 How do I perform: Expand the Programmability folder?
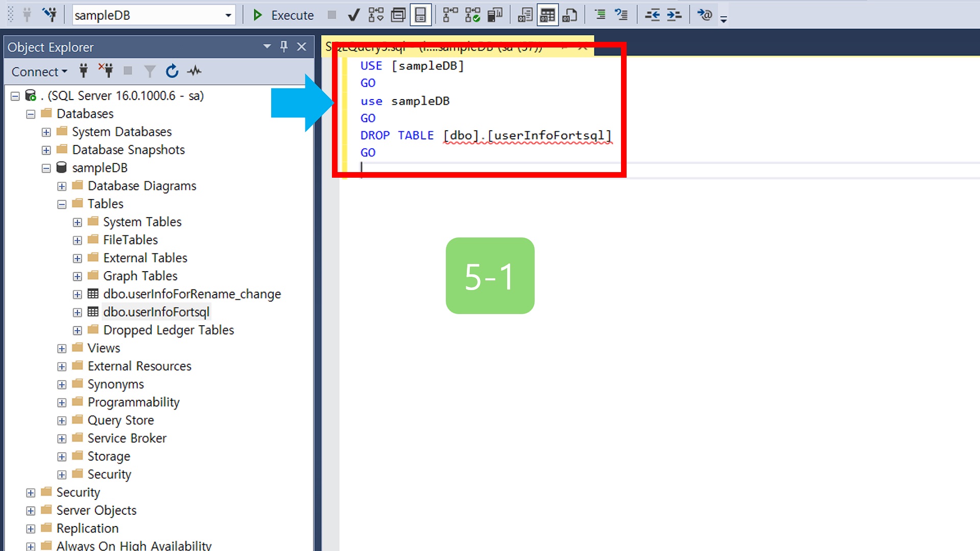(62, 403)
